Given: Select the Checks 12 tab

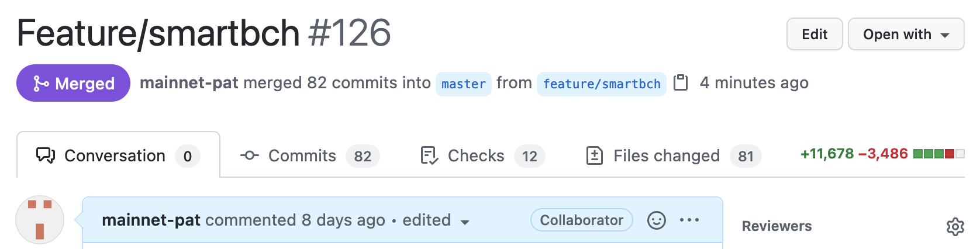Looking at the screenshot, I should pos(483,155).
